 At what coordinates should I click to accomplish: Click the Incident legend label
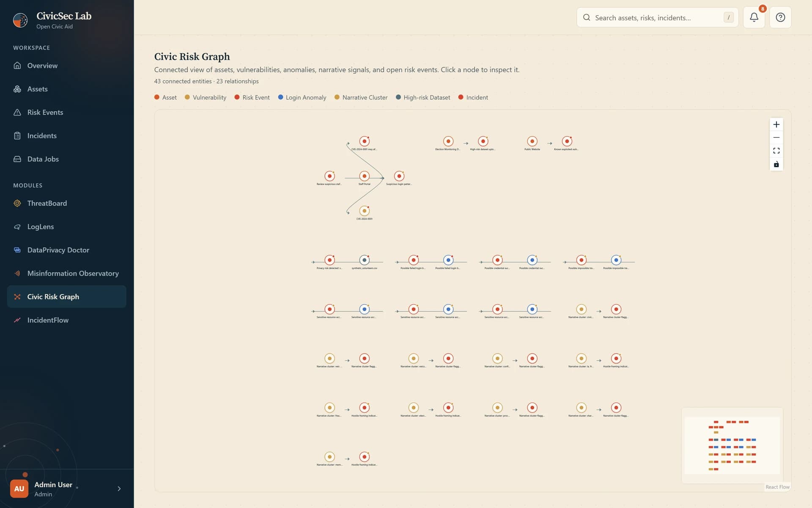477,97
